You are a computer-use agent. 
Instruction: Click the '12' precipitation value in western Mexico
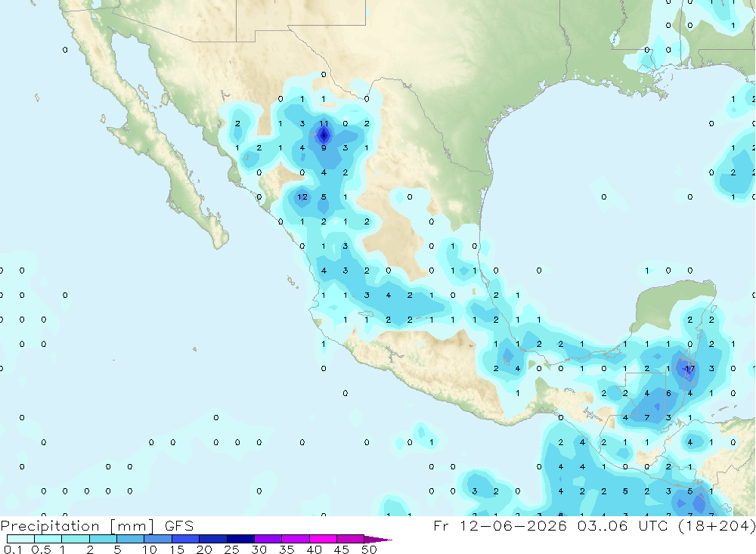click(x=302, y=197)
